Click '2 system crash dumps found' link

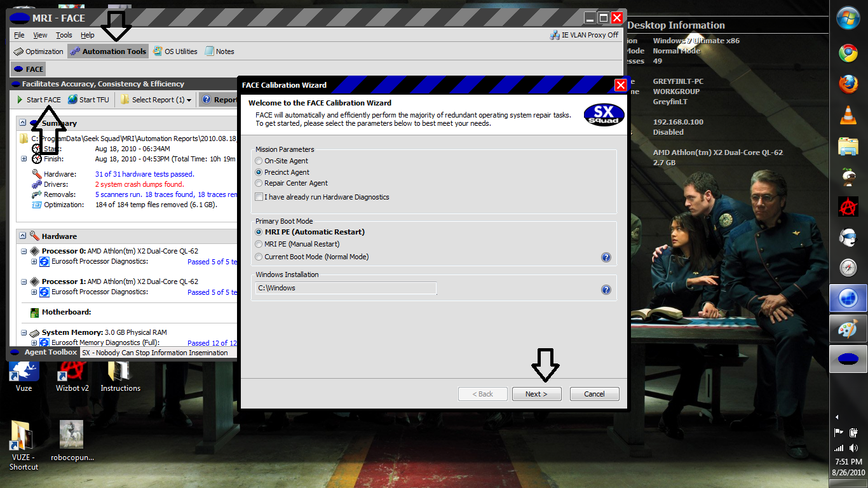(x=140, y=184)
